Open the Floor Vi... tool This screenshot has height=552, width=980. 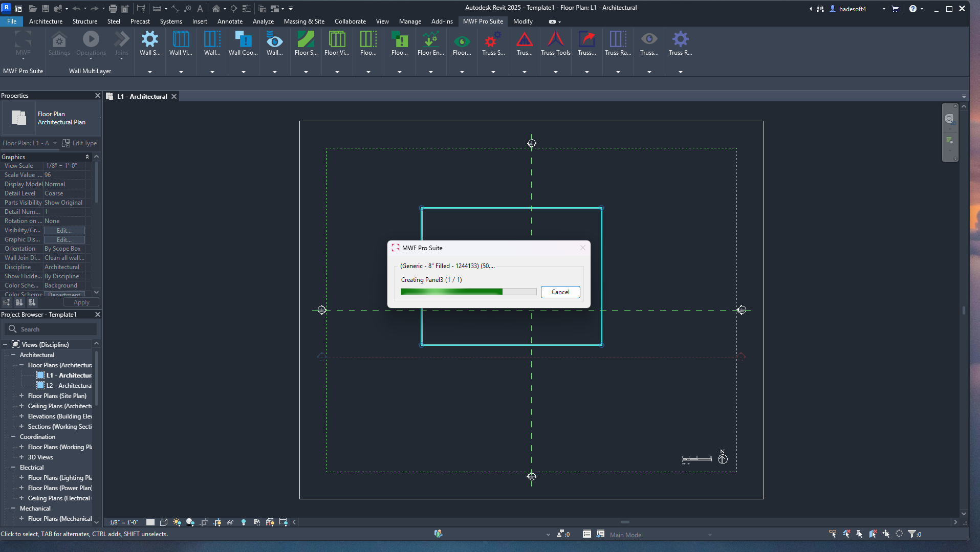click(x=337, y=43)
